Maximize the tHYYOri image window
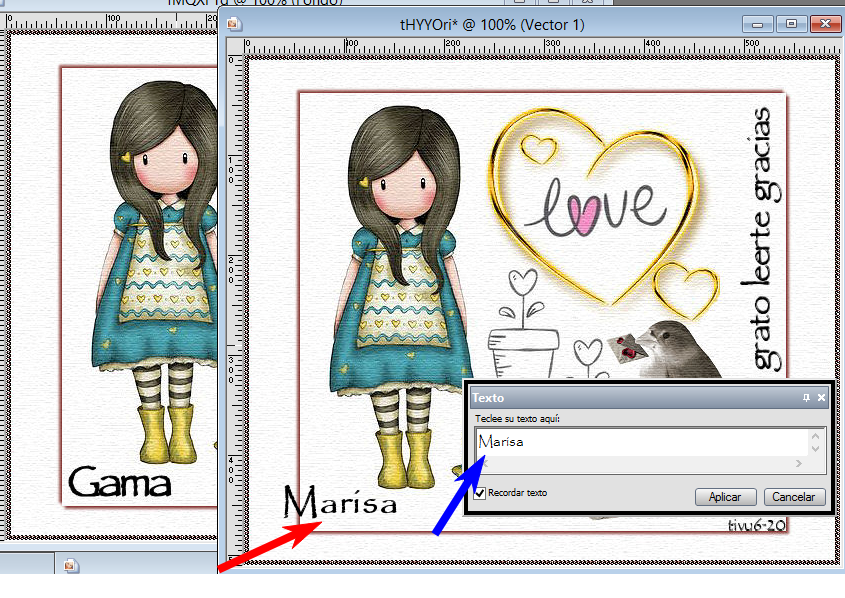The image size is (845, 598). click(x=791, y=24)
